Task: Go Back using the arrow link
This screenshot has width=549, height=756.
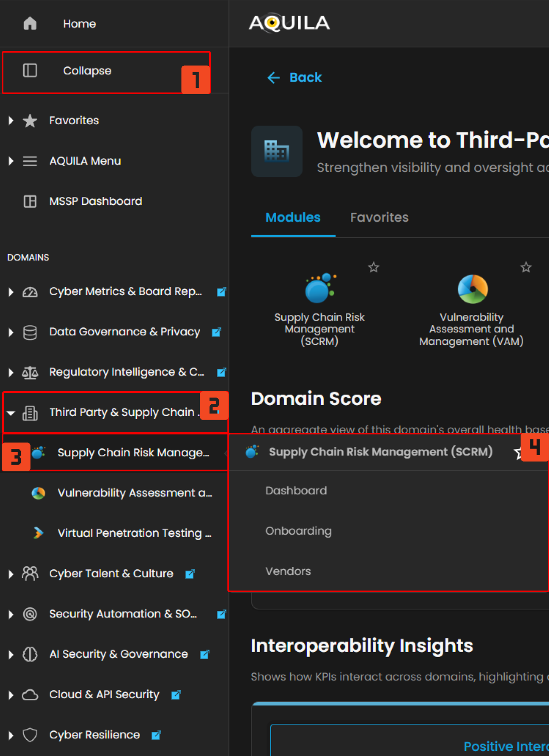Action: [294, 77]
